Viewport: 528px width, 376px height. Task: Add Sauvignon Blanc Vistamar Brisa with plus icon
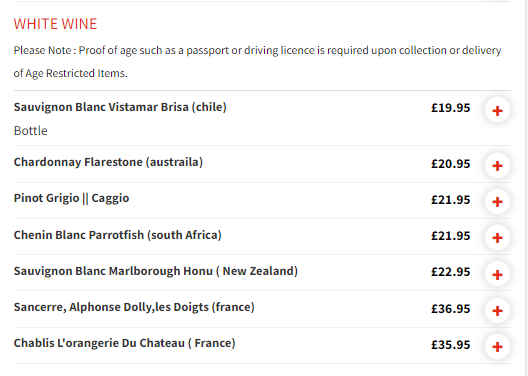click(497, 110)
